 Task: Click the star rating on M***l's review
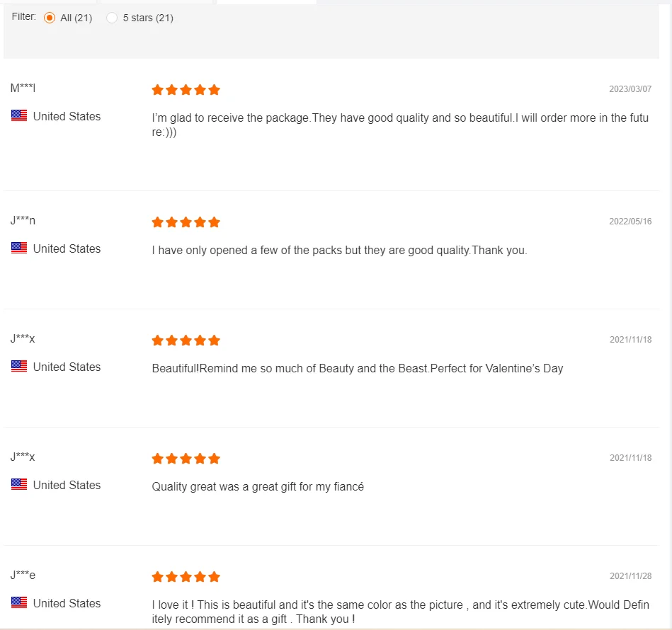186,90
